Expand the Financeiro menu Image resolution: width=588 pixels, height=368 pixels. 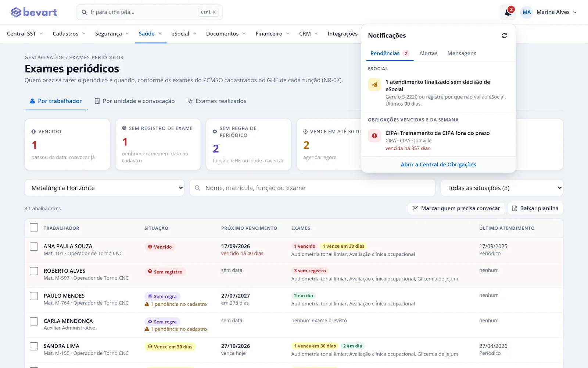272,33
